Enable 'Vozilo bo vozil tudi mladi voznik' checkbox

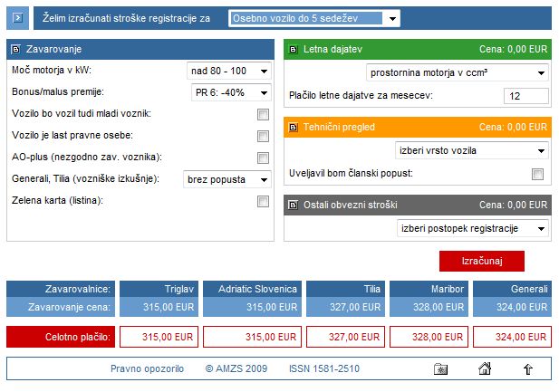[x=263, y=114]
